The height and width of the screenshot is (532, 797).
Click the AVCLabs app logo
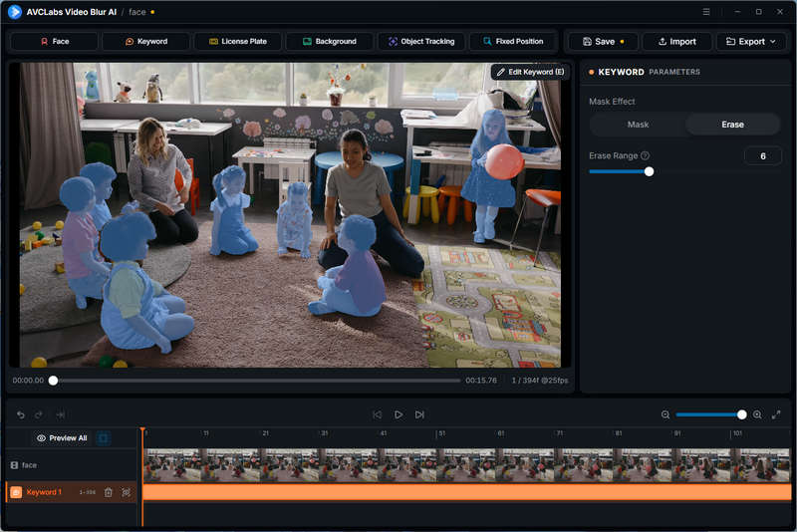15,12
